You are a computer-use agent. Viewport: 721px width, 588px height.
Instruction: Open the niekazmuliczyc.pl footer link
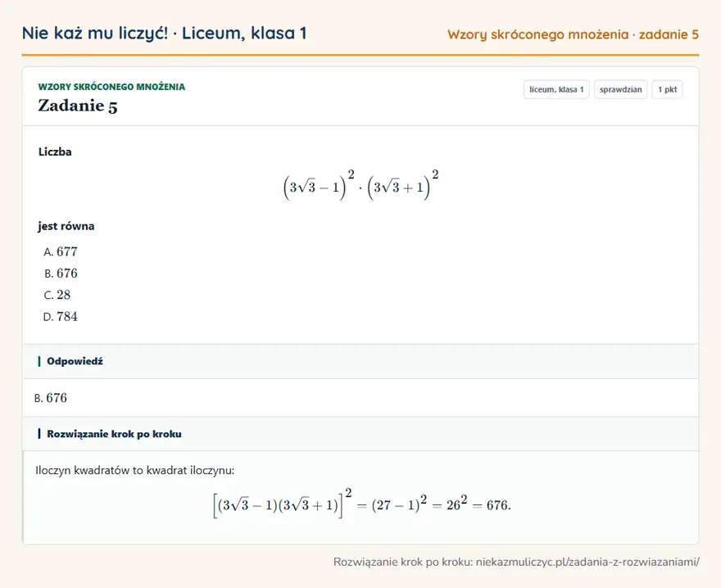tap(587, 562)
